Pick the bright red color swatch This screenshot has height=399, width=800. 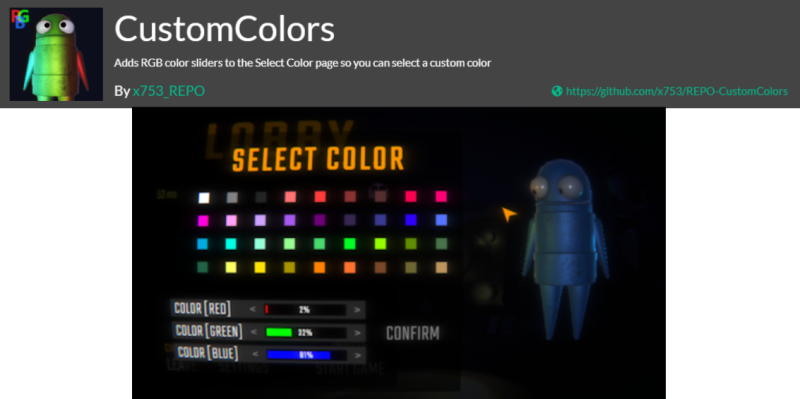tap(320, 197)
